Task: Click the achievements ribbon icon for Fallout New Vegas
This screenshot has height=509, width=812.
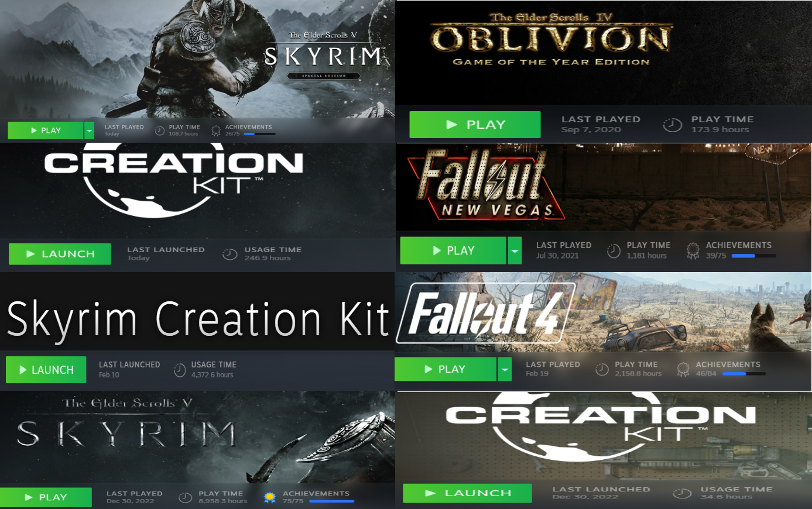Action: click(693, 251)
